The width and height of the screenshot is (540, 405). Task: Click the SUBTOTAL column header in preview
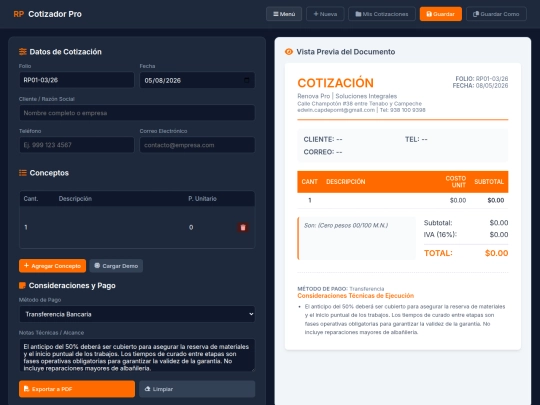[489, 181]
